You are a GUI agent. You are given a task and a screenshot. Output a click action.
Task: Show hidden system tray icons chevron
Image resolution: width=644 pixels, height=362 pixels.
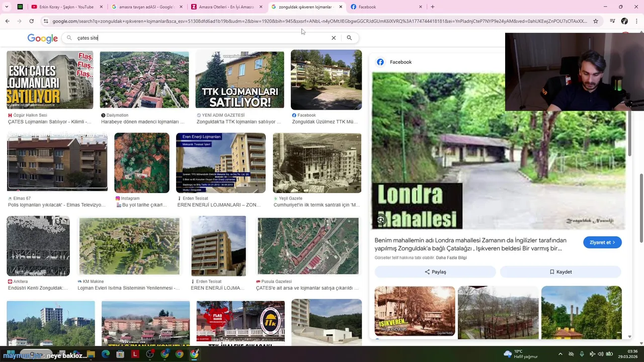coord(560,354)
